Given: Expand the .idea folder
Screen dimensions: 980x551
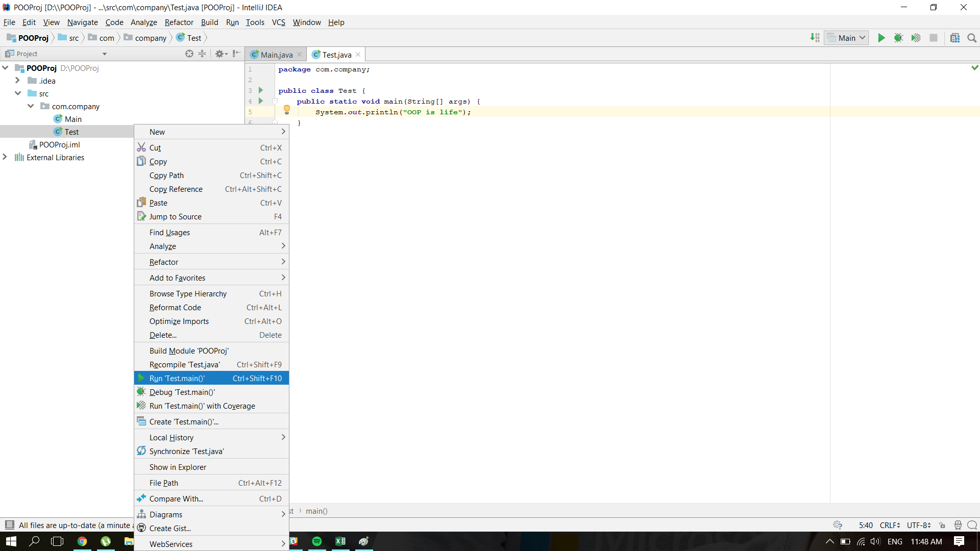Looking at the screenshot, I should (18, 81).
